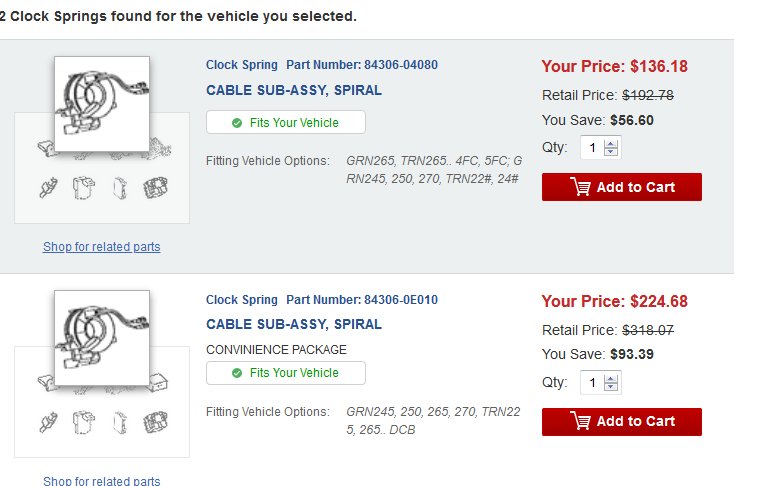Image resolution: width=763 pixels, height=486 pixels.
Task: Increase quantity for $224.68 clock spring
Action: (x=611, y=379)
